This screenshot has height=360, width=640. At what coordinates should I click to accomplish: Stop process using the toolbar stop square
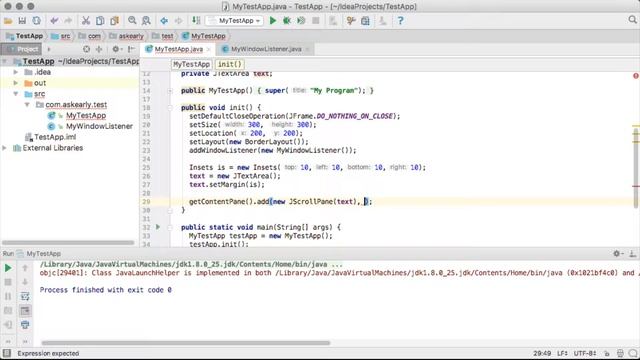tap(316, 20)
